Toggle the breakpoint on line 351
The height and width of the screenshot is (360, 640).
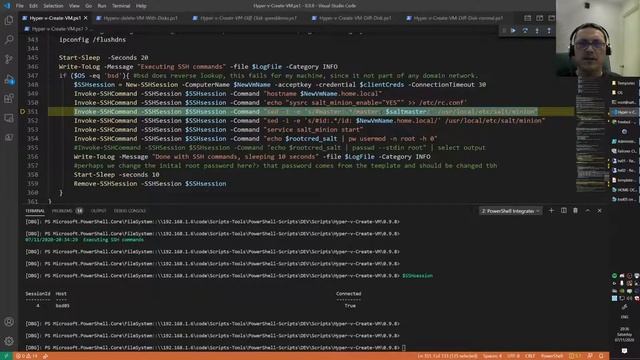22,111
